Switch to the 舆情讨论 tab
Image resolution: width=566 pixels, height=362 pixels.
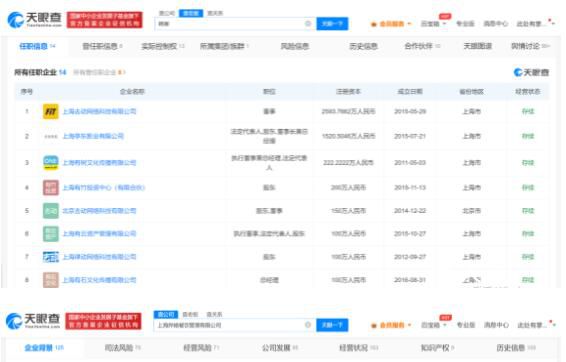[531, 46]
